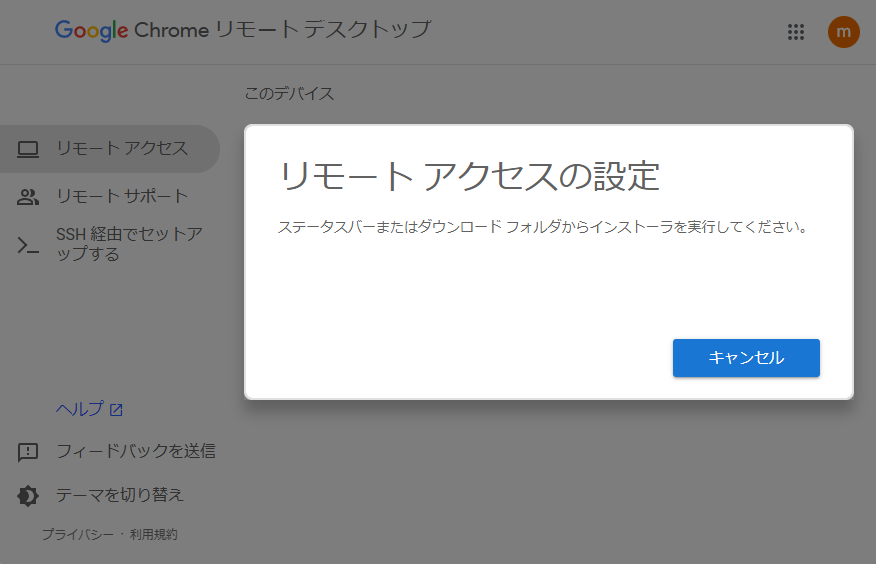Open the プライバシー link
876x564 pixels.
click(78, 534)
